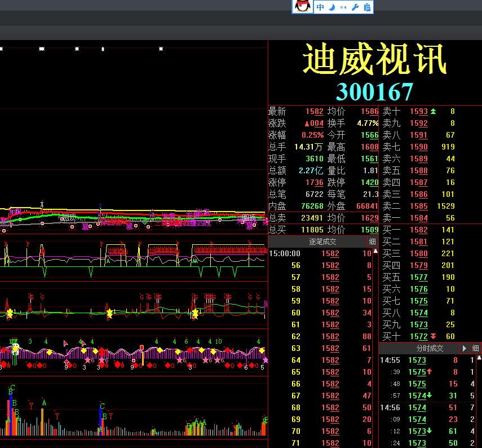Expand the arrow next to 分时成交
Image resolution: width=482 pixels, height=448 pixels.
pyautogui.click(x=464, y=348)
